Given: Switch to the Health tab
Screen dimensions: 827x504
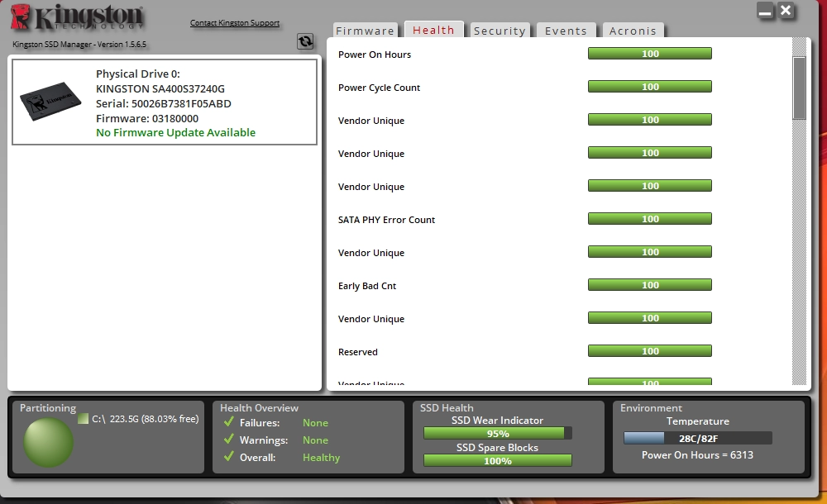Looking at the screenshot, I should point(433,30).
